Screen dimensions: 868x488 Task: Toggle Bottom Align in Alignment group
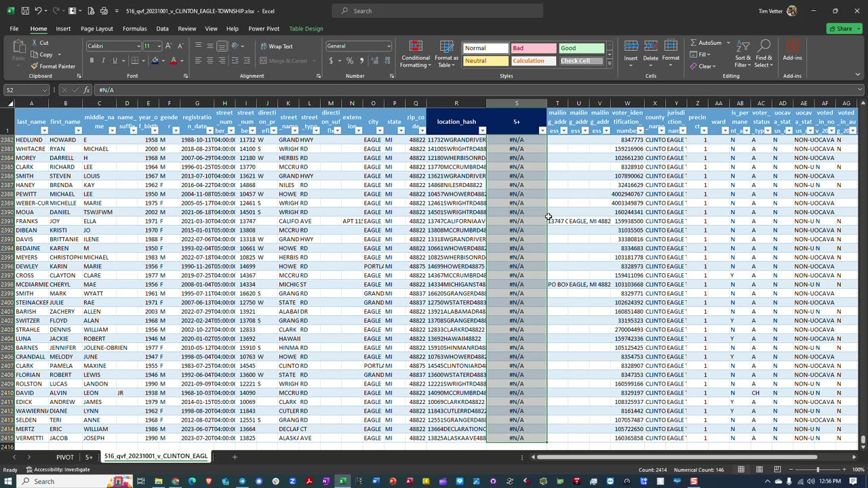[222, 46]
